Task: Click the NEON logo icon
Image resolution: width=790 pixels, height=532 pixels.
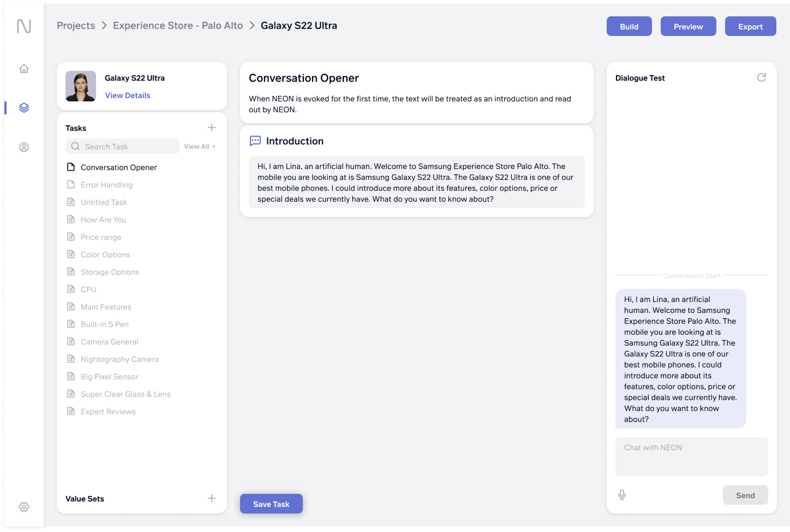Action: pyautogui.click(x=24, y=26)
